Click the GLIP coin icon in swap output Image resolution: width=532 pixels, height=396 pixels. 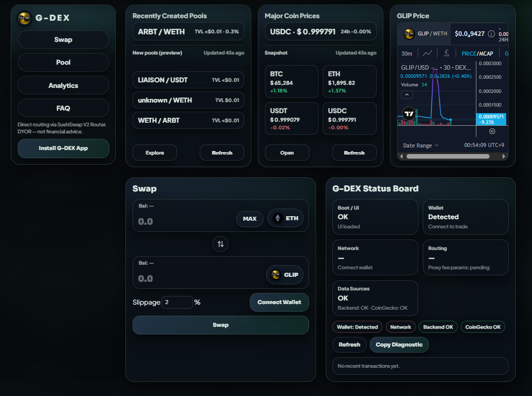click(276, 274)
